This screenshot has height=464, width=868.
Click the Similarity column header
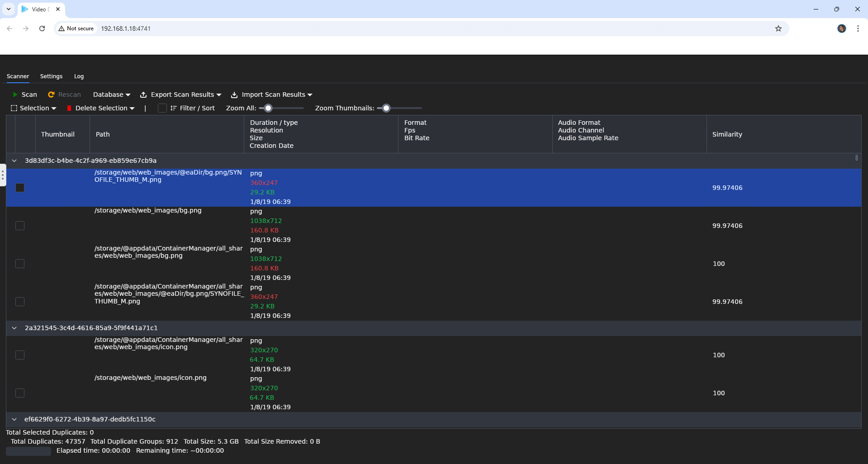784,134
